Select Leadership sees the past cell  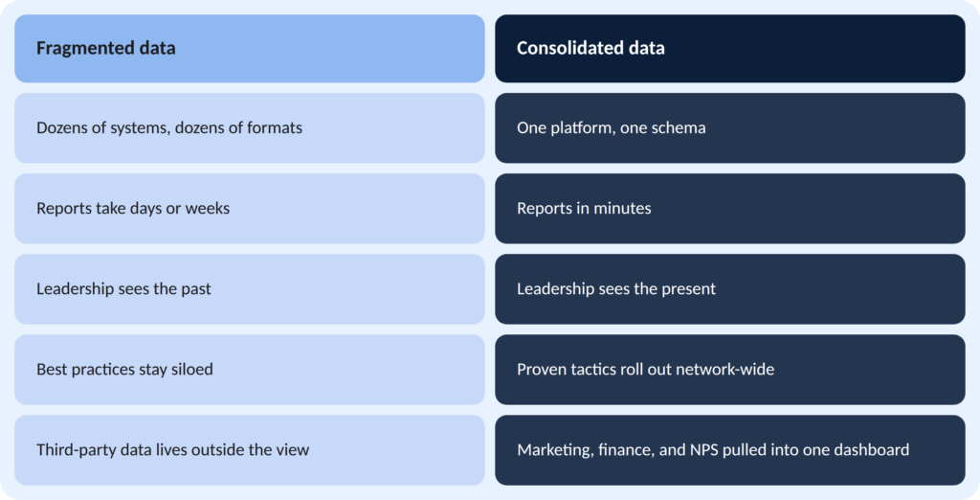coord(250,289)
